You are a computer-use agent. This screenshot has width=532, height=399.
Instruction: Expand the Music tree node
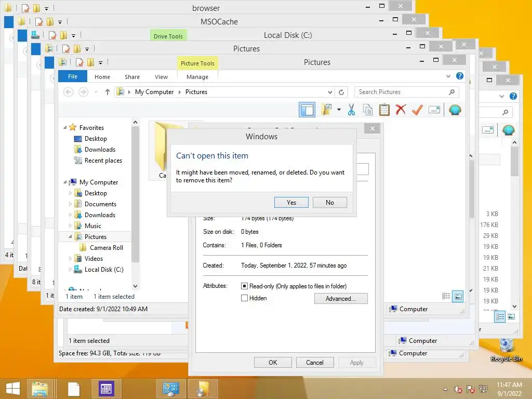(x=70, y=225)
